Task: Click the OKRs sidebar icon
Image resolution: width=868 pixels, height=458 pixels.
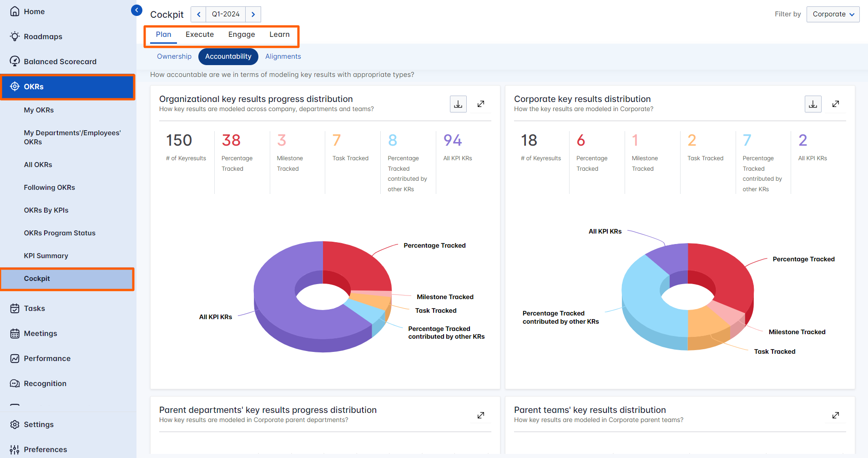Action: [15, 86]
